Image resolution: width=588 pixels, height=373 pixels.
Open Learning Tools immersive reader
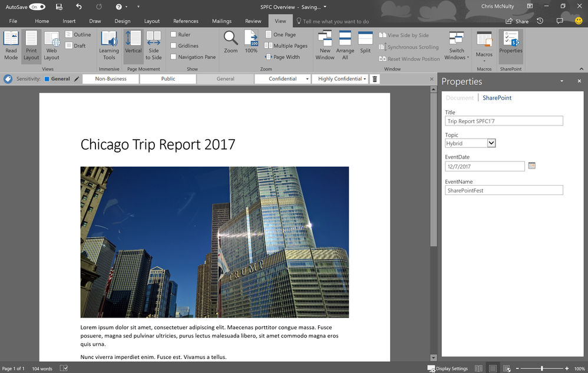click(109, 45)
